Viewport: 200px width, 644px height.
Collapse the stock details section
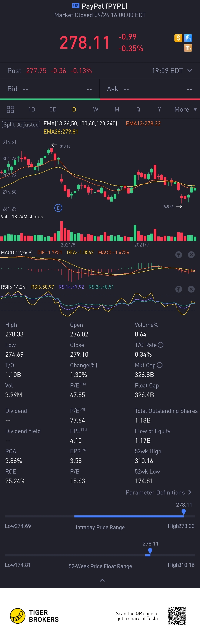pos(102,580)
